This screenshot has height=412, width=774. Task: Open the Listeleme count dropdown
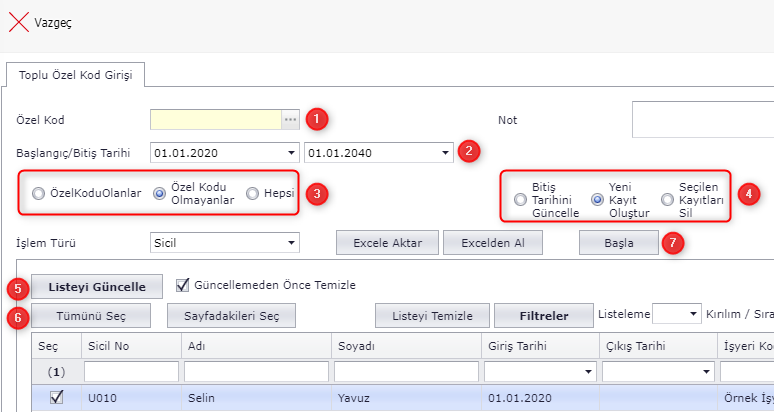click(692, 315)
